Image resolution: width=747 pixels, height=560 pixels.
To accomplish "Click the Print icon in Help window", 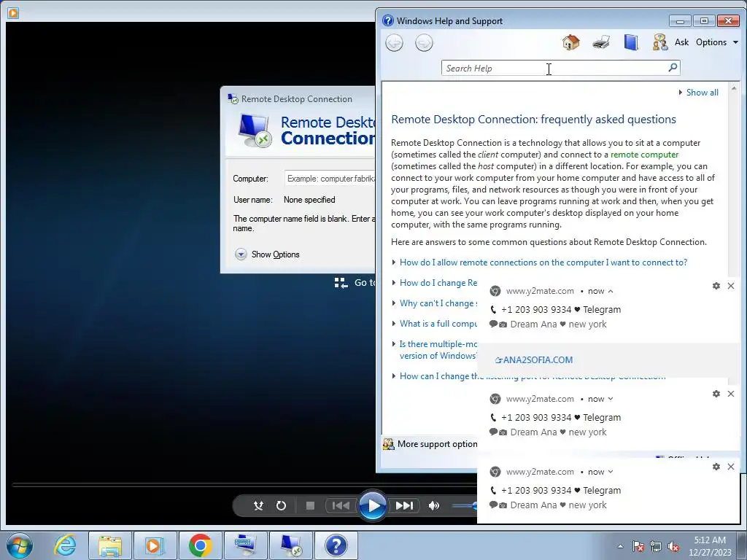I will click(601, 42).
